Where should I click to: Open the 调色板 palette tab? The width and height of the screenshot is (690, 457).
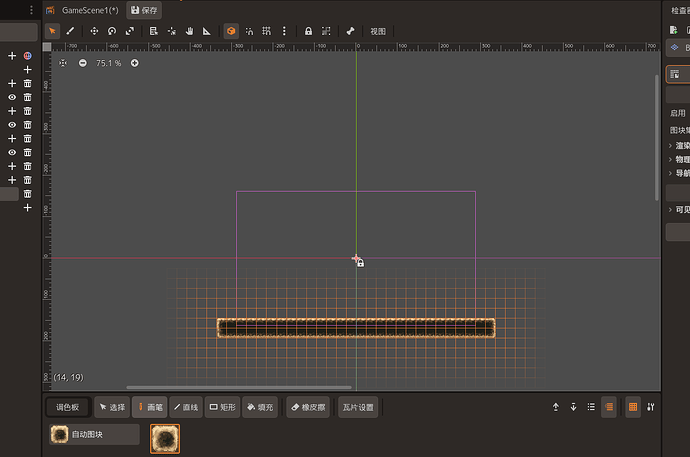coord(68,407)
